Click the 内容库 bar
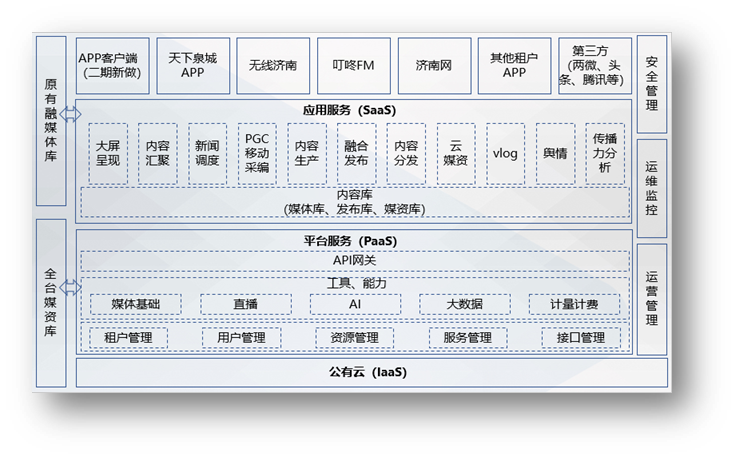 coord(353,202)
